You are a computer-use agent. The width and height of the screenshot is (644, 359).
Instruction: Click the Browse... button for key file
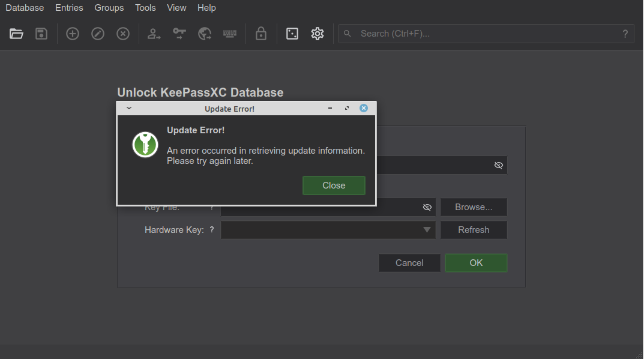click(474, 207)
